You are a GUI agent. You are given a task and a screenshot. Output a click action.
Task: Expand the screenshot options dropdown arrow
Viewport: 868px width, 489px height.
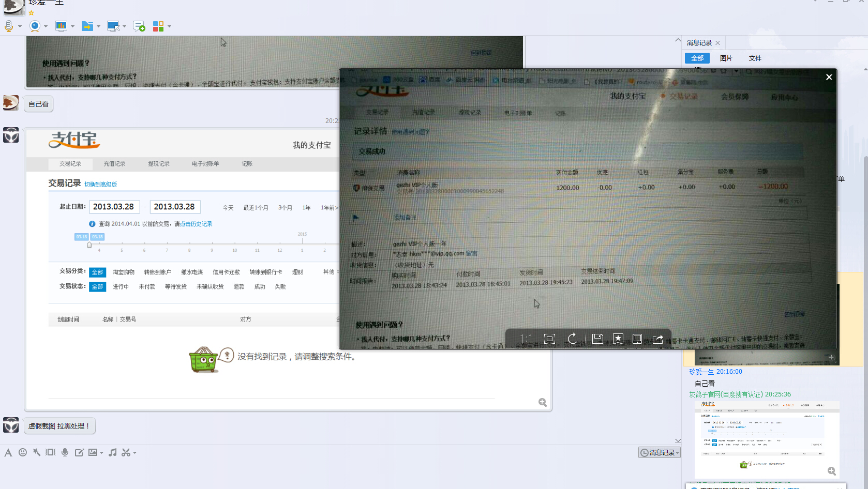tap(134, 453)
